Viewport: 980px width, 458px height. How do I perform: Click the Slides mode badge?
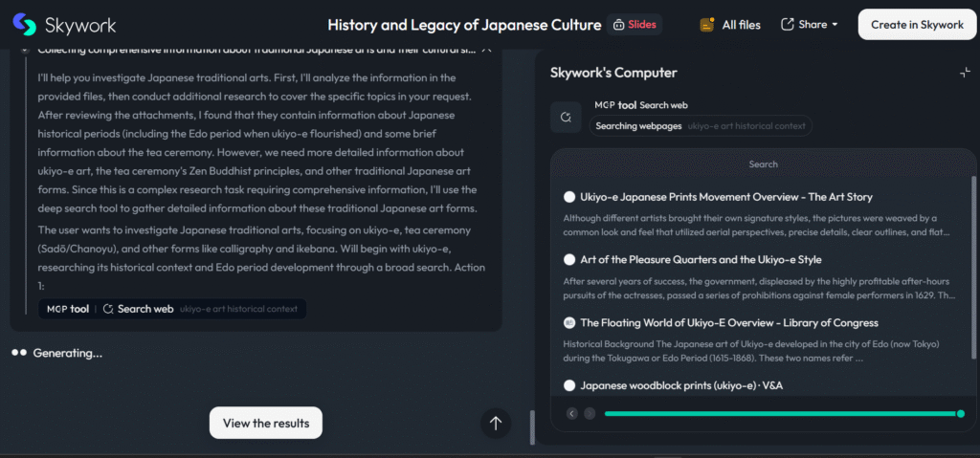point(635,25)
